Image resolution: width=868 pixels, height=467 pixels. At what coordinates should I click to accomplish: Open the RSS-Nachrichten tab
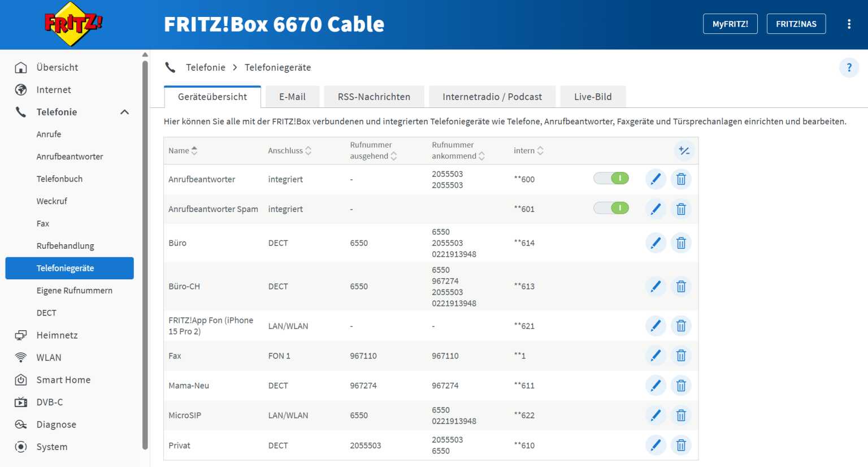tap(374, 97)
